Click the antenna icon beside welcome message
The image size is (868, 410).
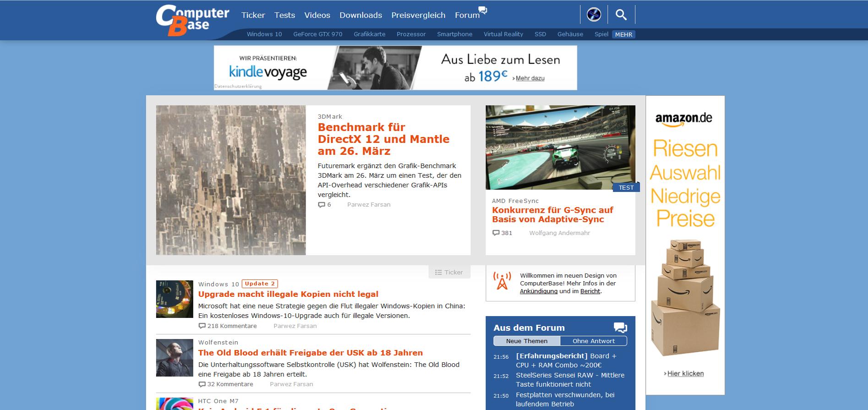(x=502, y=281)
